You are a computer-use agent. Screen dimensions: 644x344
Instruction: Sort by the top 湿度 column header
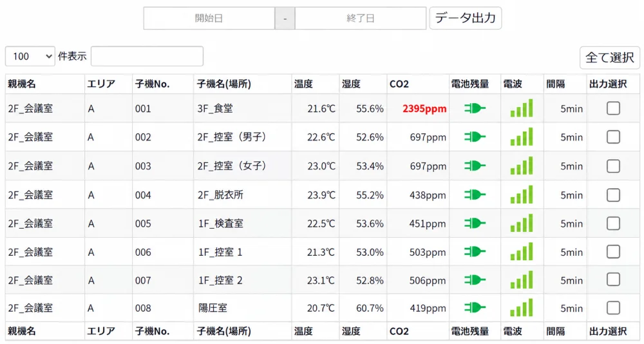coord(363,84)
